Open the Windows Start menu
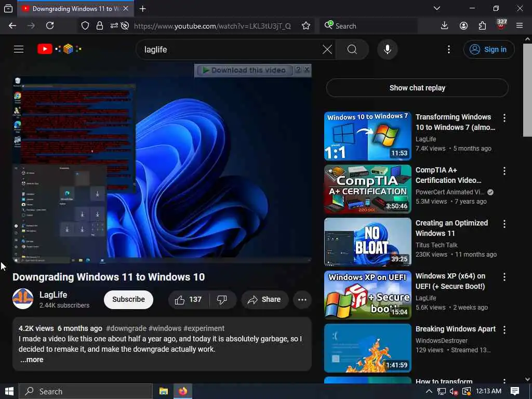Viewport: 532px width, 399px height. coord(9,392)
